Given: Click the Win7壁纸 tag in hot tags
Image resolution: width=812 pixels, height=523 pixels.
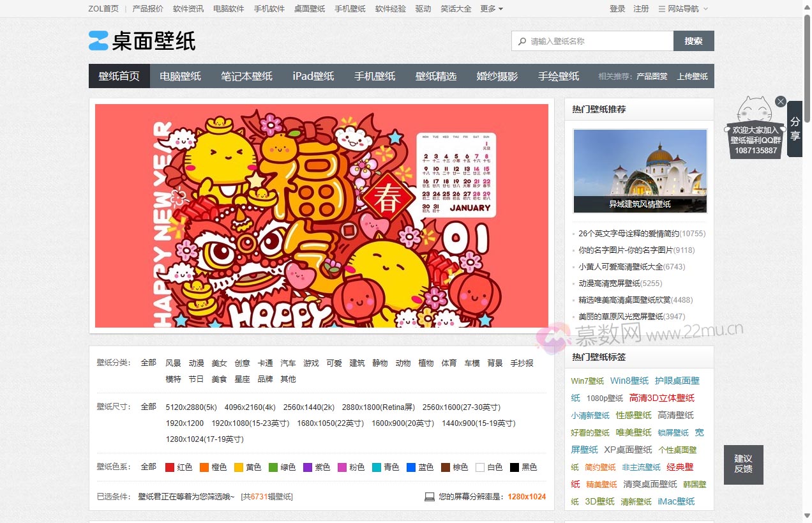Looking at the screenshot, I should click(x=587, y=381).
